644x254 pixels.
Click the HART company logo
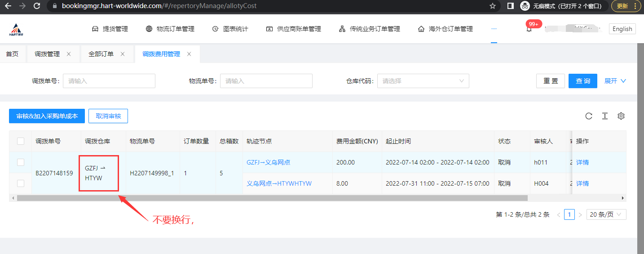18,29
